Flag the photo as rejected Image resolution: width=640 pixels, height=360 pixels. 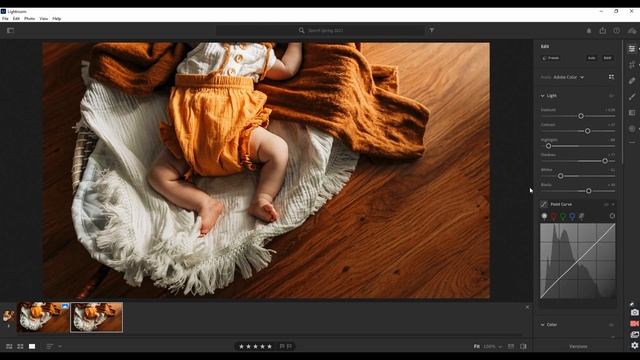[x=289, y=347]
